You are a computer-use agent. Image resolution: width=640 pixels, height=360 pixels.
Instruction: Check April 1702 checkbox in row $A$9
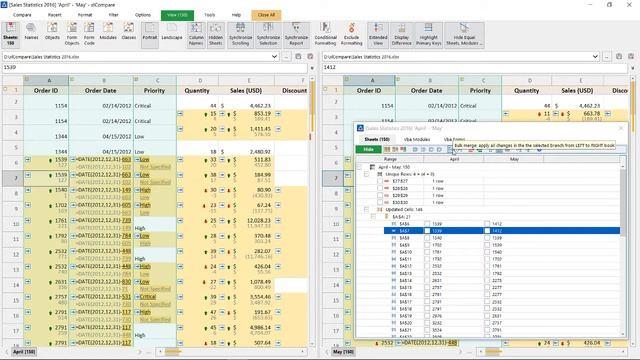(x=427, y=245)
